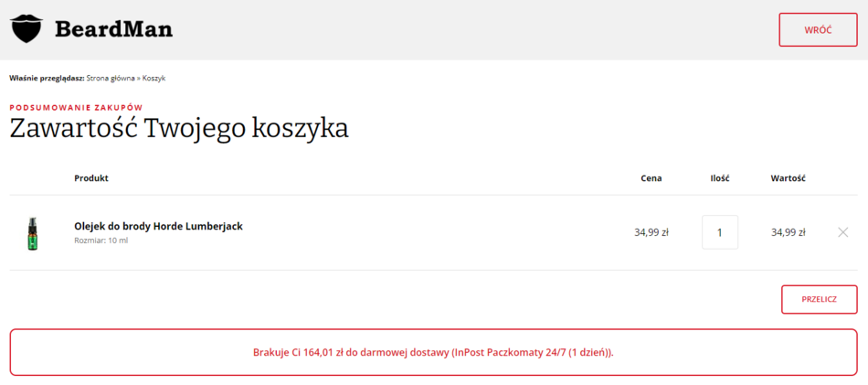This screenshot has width=868, height=385.
Task: Click the Produkt column header
Action: pos(91,178)
